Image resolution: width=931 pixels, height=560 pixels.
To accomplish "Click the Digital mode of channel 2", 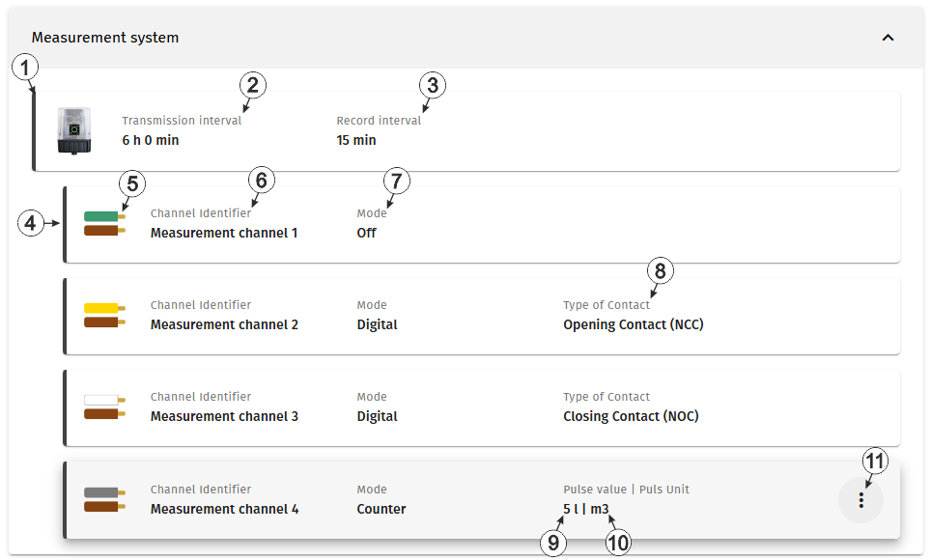I will pos(377,324).
